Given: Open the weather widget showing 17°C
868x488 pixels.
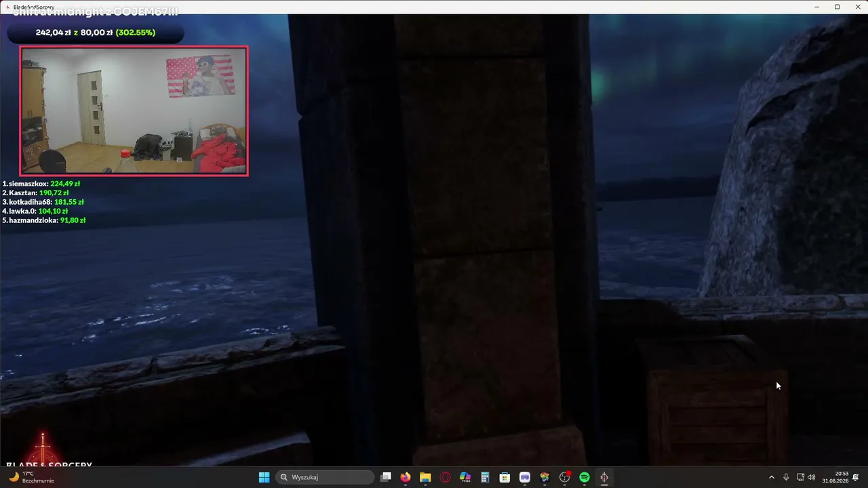Looking at the screenshot, I should [32, 477].
